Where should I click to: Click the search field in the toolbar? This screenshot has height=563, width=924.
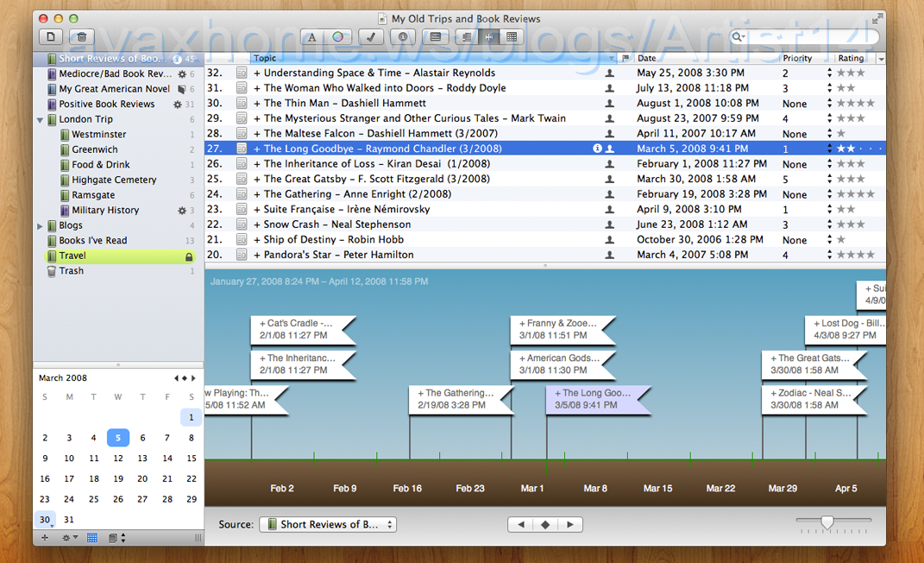(x=804, y=37)
